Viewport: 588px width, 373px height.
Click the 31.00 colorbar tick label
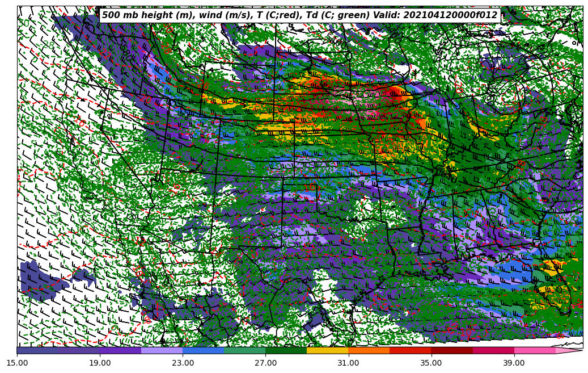tap(348, 362)
